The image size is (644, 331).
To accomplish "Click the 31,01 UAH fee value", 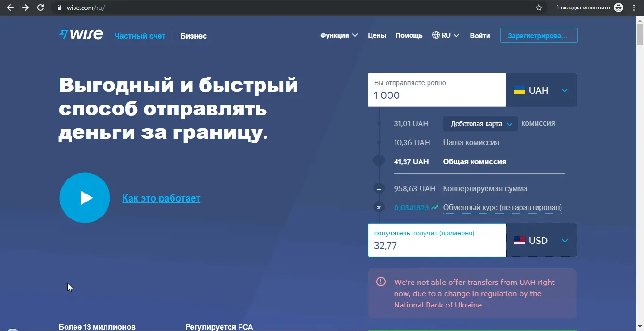I will (411, 124).
